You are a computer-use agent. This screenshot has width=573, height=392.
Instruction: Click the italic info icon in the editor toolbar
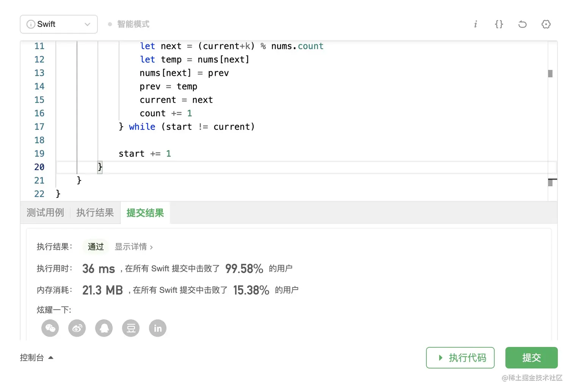coord(475,24)
